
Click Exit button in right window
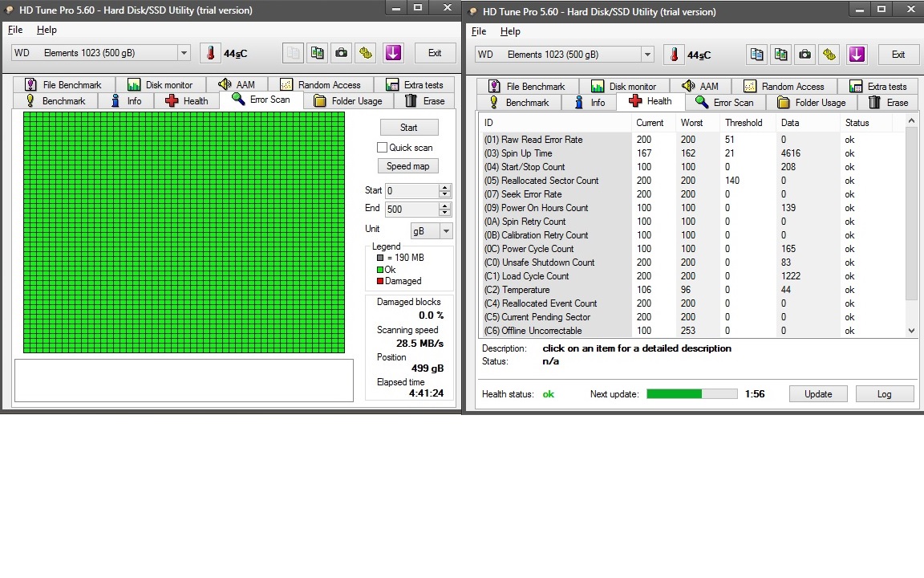(898, 55)
